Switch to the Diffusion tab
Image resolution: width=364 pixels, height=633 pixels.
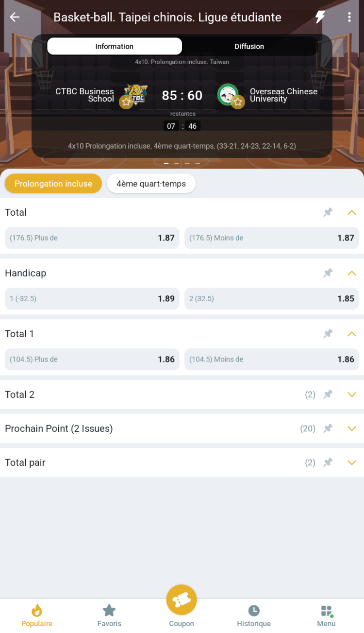pos(249,47)
